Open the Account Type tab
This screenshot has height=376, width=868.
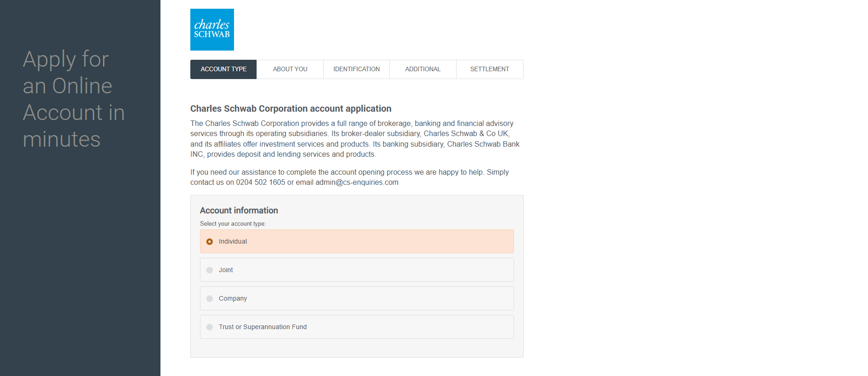223,69
